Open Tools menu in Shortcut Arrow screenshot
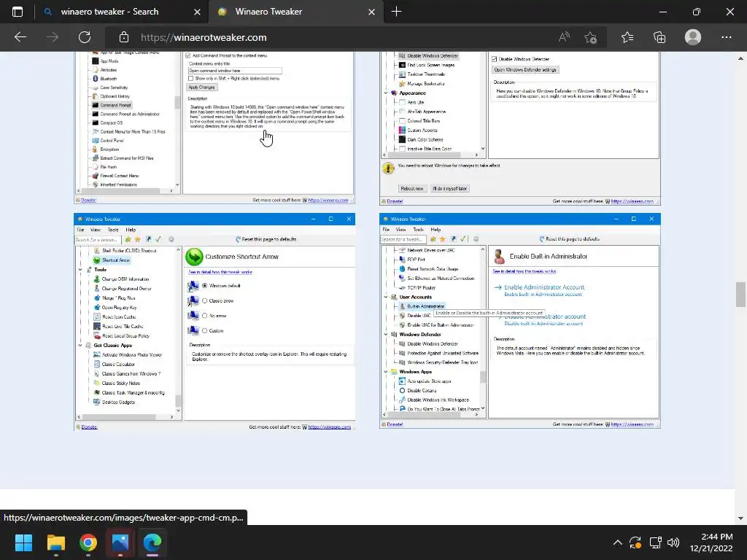 pos(113,230)
